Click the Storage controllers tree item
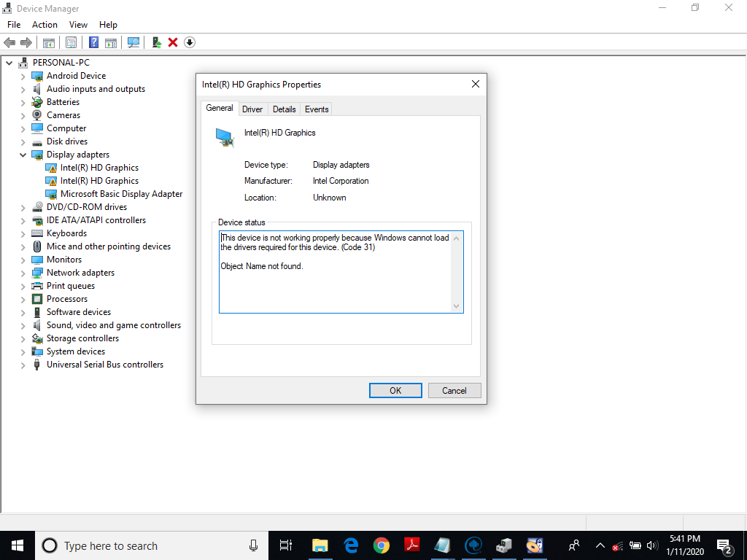Viewport: 747px width, 560px height. click(x=83, y=338)
